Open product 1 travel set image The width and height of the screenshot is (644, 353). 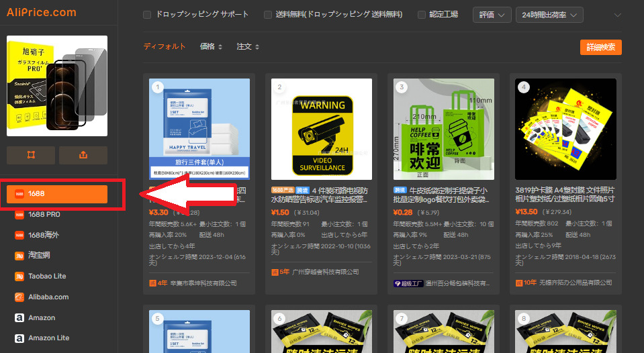pyautogui.click(x=199, y=129)
